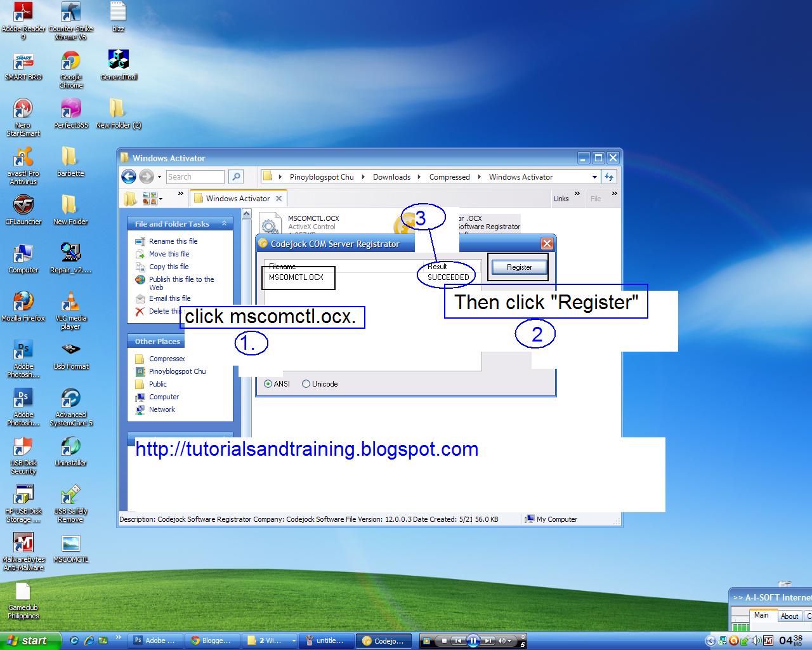Stop playback on taskbar media toolbar

coord(444,641)
